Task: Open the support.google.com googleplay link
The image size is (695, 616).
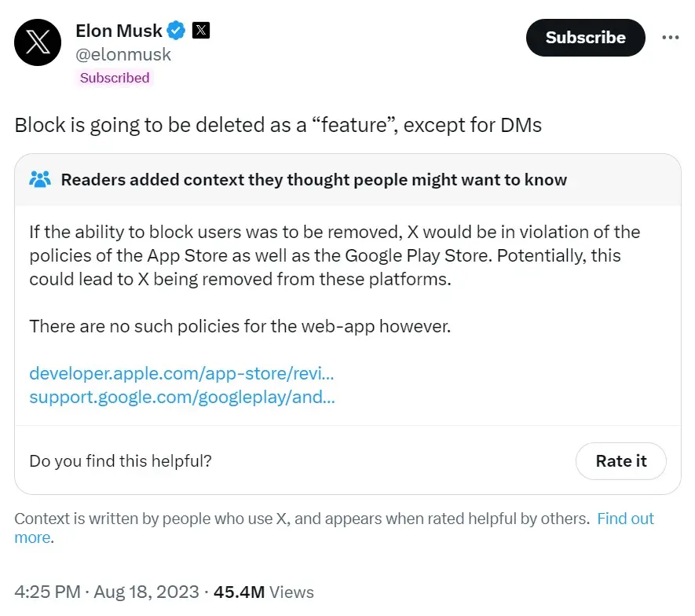Action: pyautogui.click(x=181, y=397)
